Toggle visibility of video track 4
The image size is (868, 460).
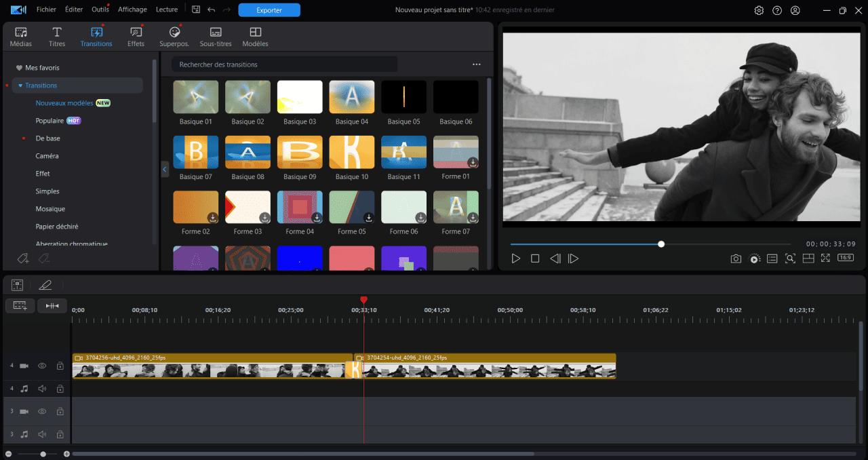click(41, 366)
